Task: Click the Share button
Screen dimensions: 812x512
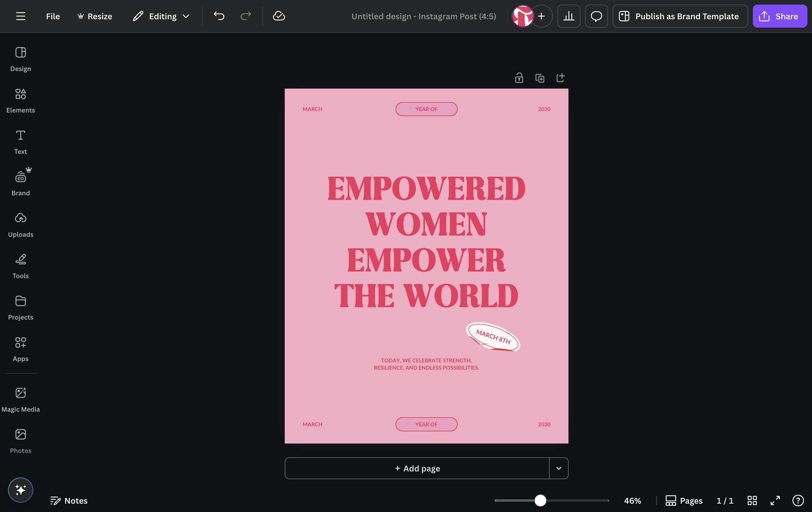Action: 780,16
